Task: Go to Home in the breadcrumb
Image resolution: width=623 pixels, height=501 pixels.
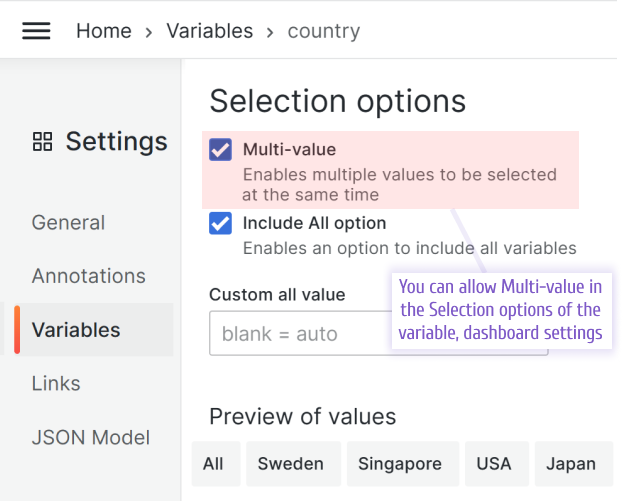Action: [x=104, y=31]
